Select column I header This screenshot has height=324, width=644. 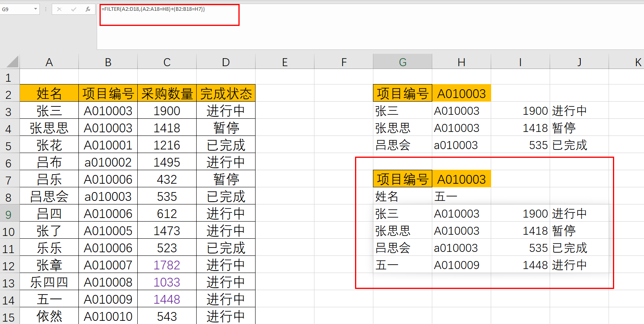(520, 62)
